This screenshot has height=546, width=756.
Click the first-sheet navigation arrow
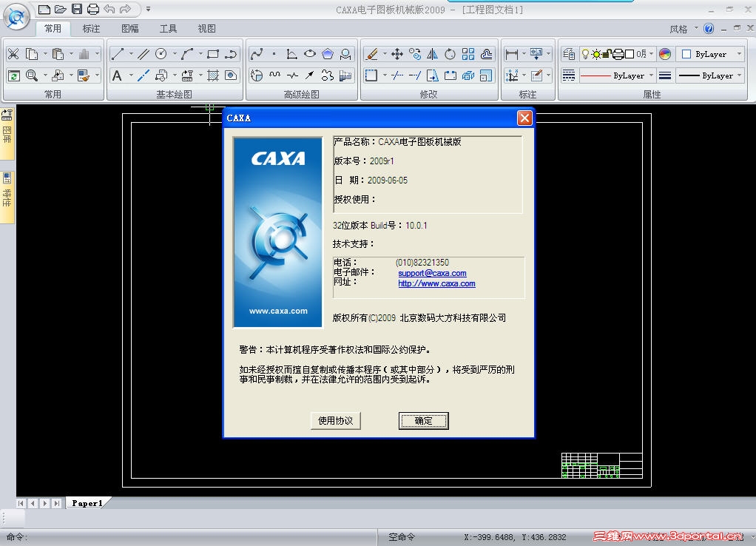(x=21, y=503)
